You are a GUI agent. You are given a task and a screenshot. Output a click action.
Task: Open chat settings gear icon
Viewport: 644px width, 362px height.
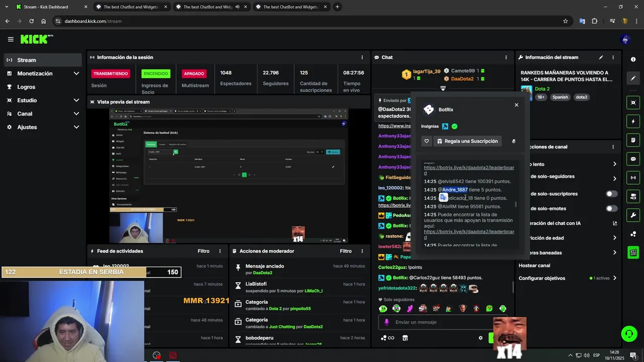(x=480, y=338)
